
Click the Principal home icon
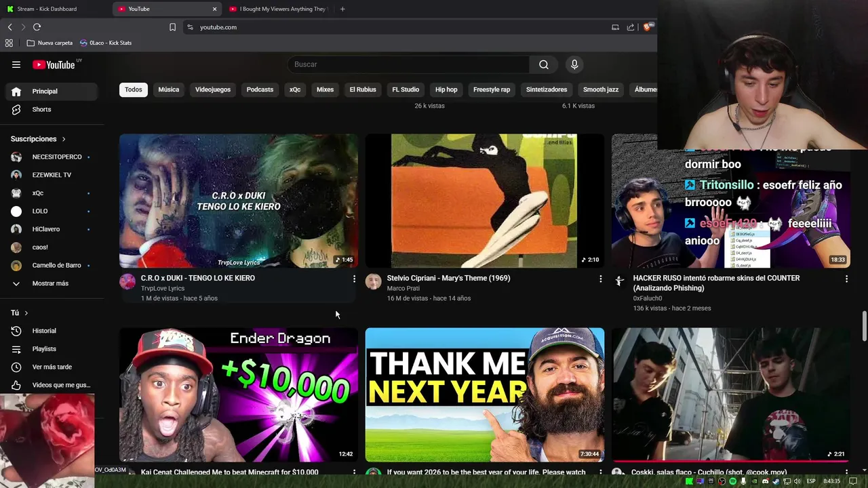click(16, 91)
